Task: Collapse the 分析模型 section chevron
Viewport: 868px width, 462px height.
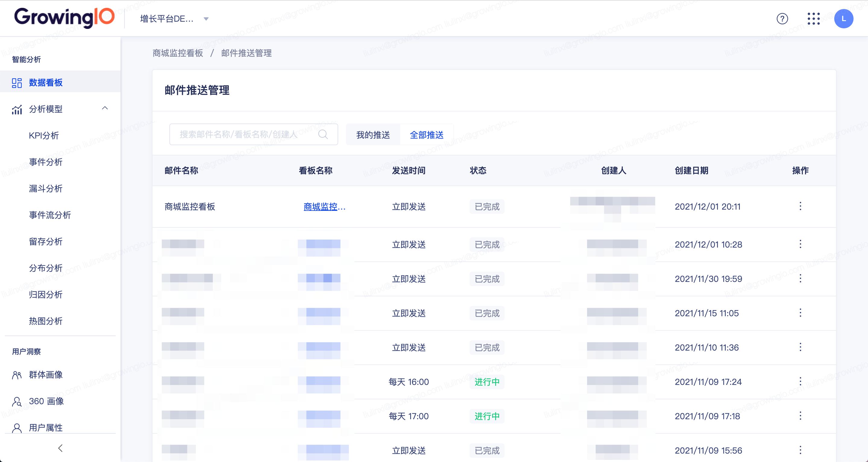Action: click(105, 108)
